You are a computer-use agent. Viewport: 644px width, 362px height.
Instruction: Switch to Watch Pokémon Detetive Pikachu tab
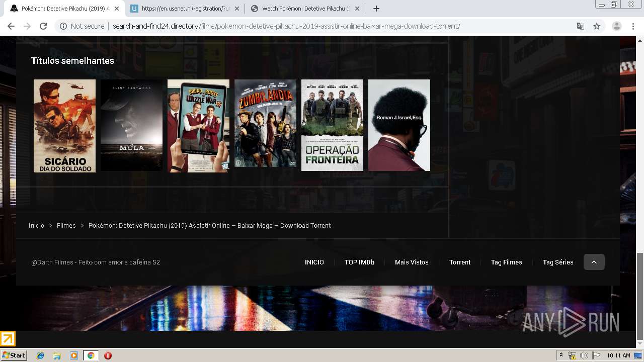305,9
